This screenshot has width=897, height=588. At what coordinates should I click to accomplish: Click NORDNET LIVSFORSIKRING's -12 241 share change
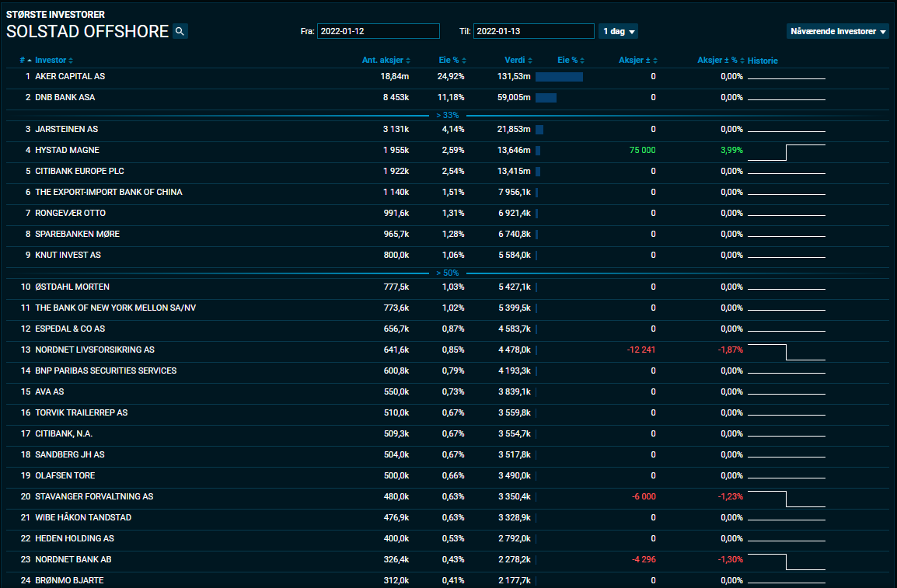coord(640,350)
